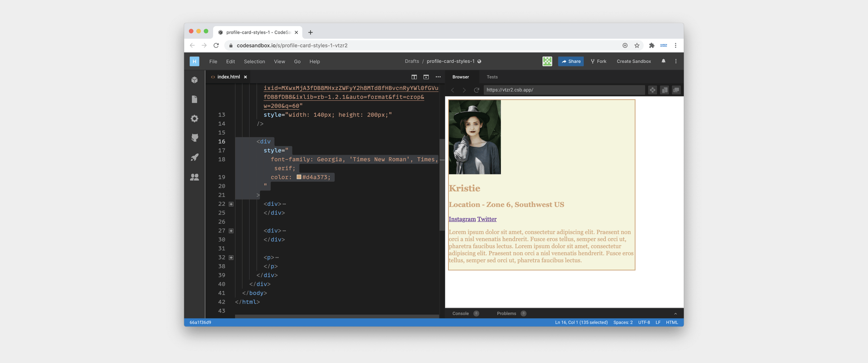
Task: Open the Selection menu
Action: pyautogui.click(x=255, y=61)
